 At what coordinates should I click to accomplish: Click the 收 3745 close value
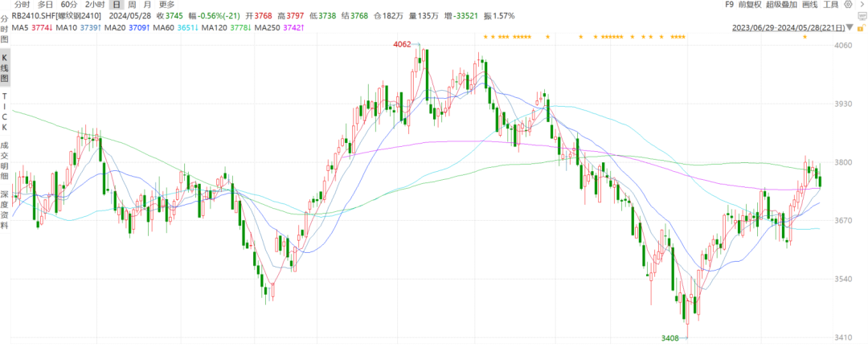point(169,15)
